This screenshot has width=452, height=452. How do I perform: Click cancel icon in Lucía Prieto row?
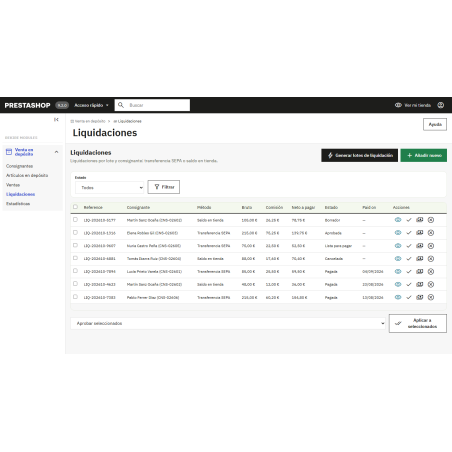click(x=431, y=271)
